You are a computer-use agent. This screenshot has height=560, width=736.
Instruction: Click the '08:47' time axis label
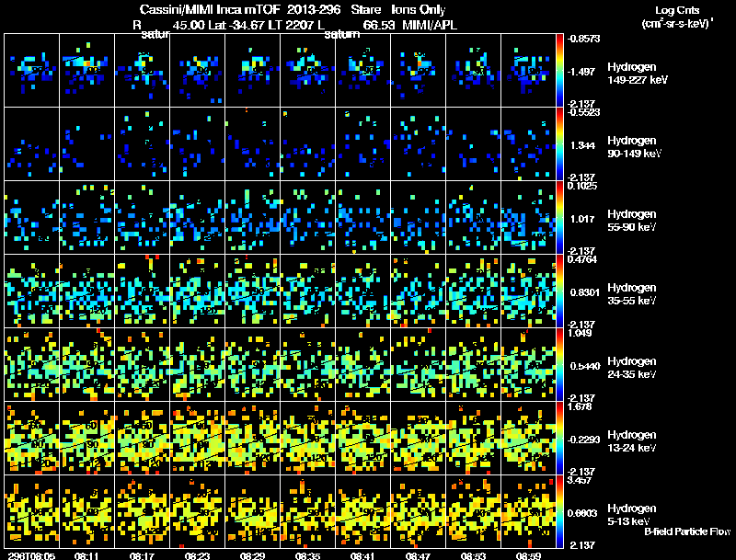click(418, 556)
